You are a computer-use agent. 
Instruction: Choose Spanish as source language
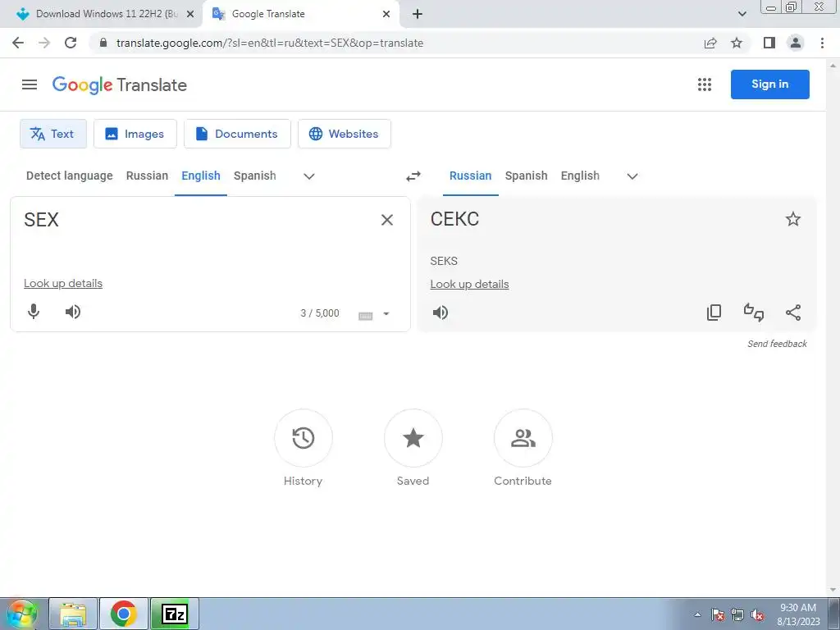click(255, 176)
